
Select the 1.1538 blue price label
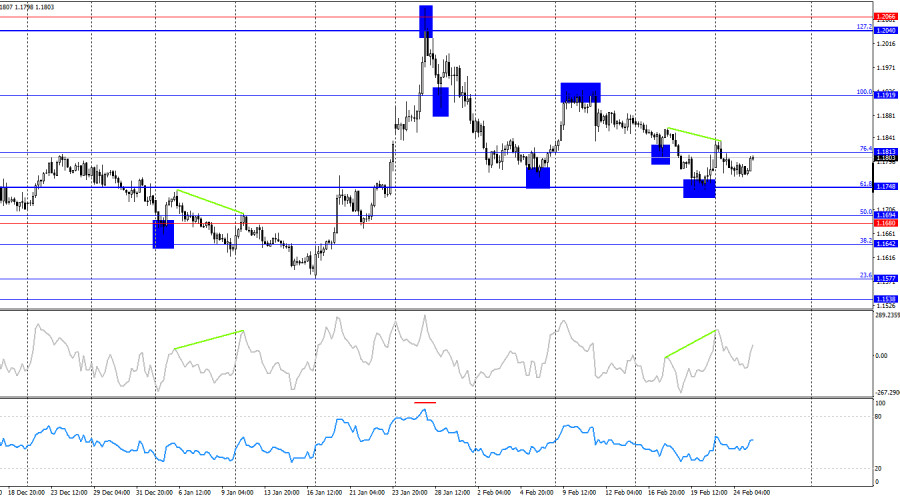(x=885, y=299)
